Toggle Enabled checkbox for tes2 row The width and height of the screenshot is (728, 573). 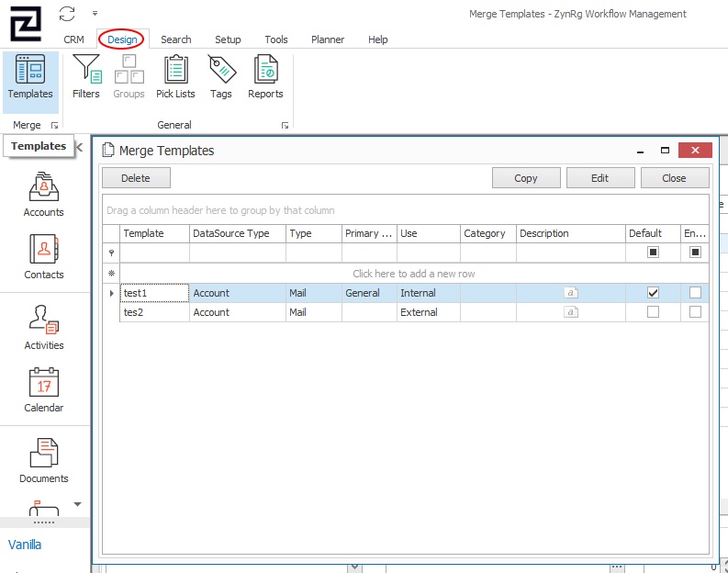click(695, 311)
